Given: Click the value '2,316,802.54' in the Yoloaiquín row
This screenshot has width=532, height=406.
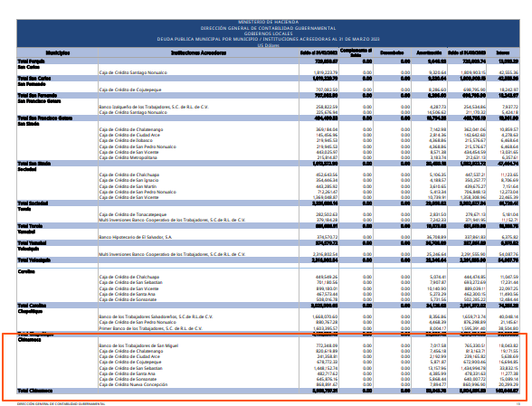Looking at the screenshot, I should (325, 254).
